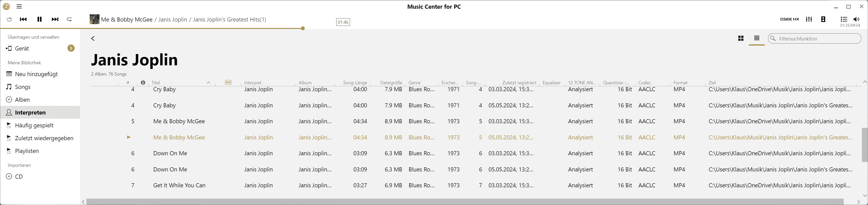Open the Alben library view
Screen dimensions: 868x205
pos(22,100)
